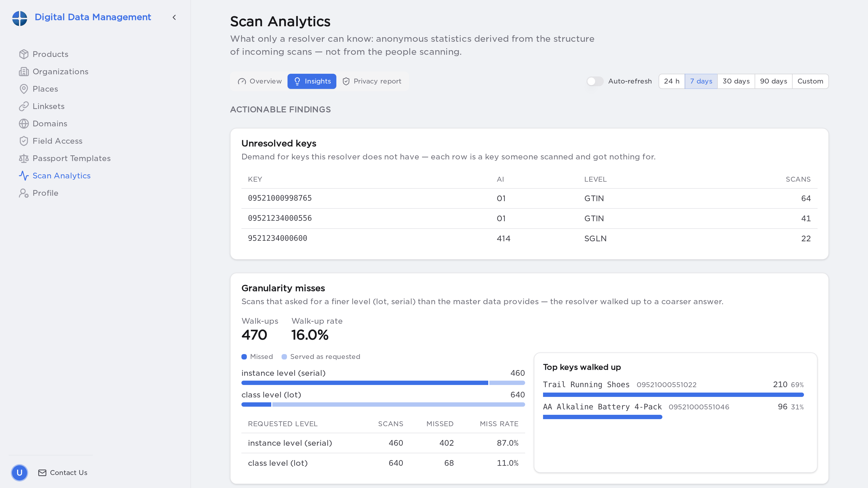Viewport: 868px width, 488px height.
Task: Click the Missed legend dot
Action: click(244, 357)
